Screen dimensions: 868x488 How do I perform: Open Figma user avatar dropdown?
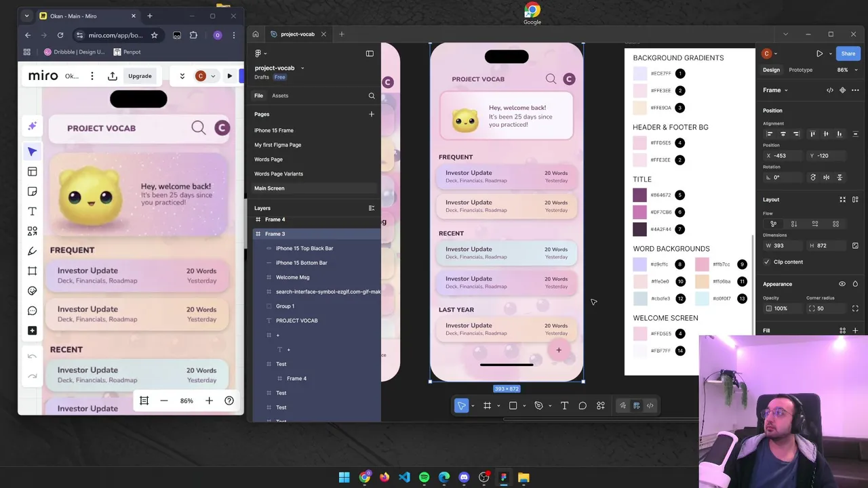coord(770,54)
